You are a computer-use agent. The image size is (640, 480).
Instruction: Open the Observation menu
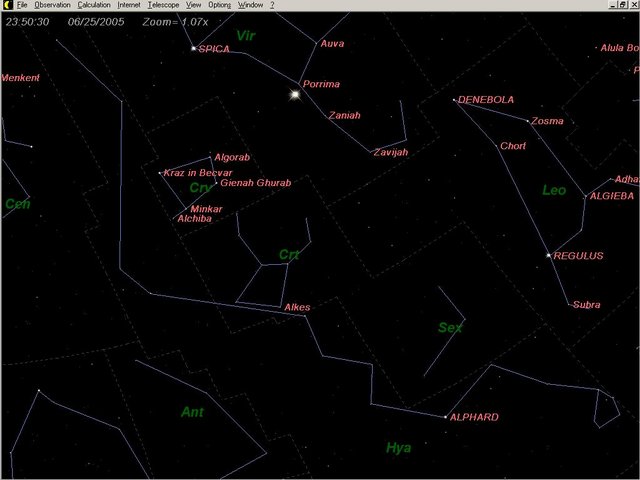tap(52, 5)
